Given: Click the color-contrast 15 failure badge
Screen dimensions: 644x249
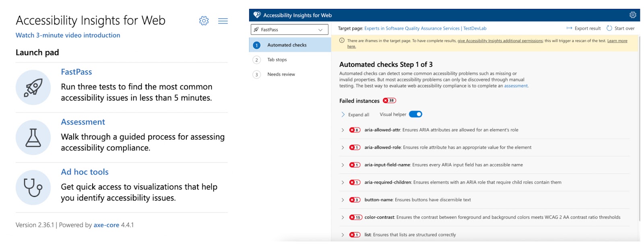Looking at the screenshot, I should 356,217.
